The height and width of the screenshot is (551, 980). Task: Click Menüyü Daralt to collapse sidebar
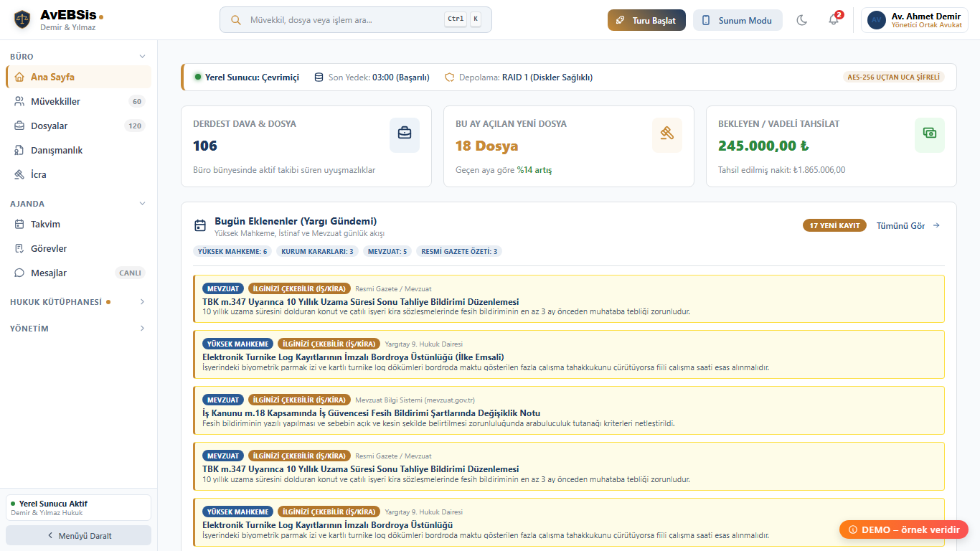coord(79,535)
